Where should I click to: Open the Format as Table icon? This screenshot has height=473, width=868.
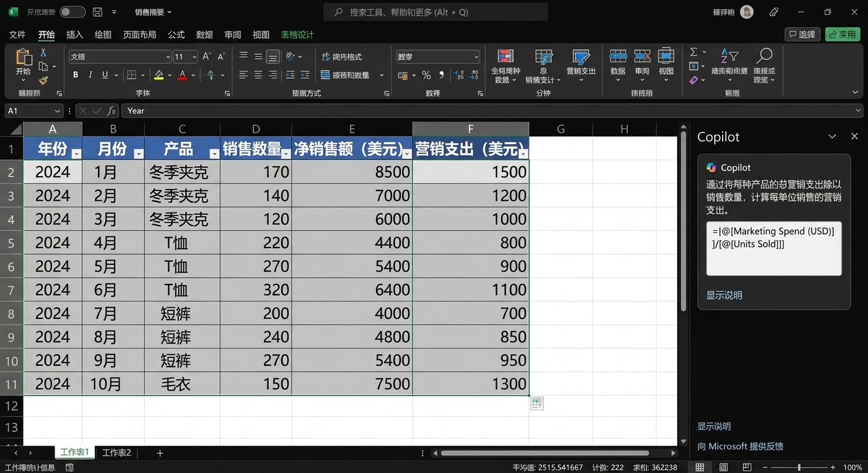[543, 57]
